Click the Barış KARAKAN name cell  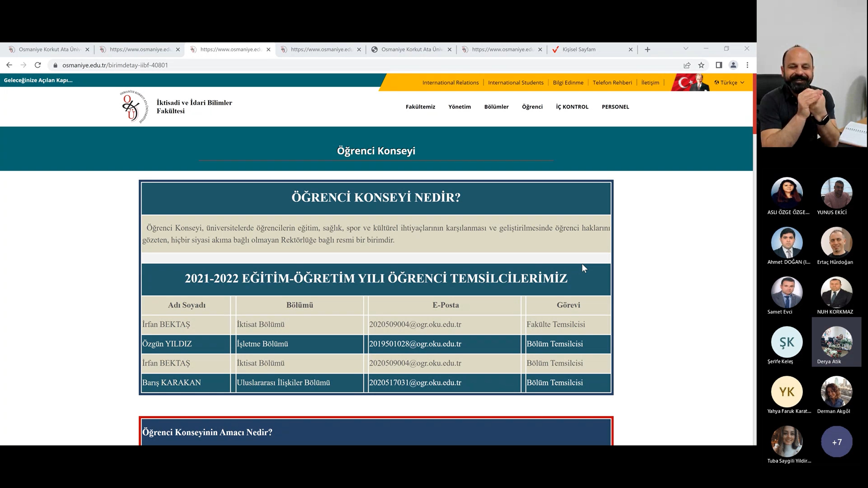click(186, 382)
